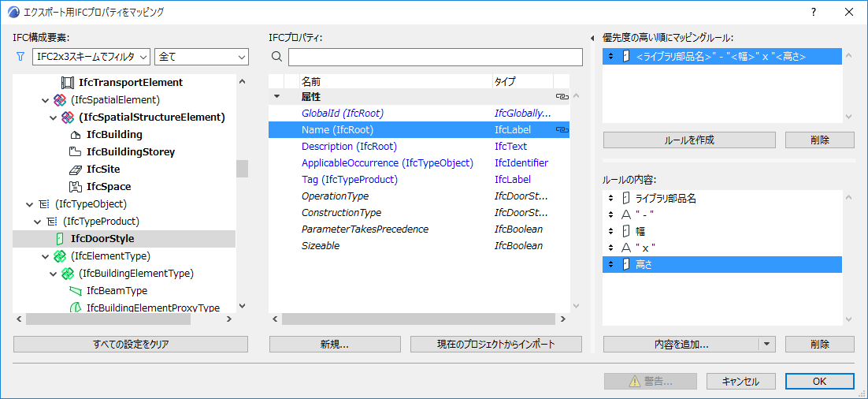Click the warning triangle on 警告 button
The height and width of the screenshot is (399, 868).
634,382
